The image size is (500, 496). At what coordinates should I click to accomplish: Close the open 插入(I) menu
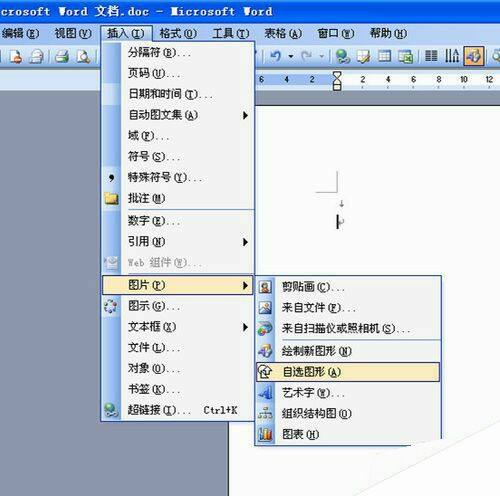(126, 33)
